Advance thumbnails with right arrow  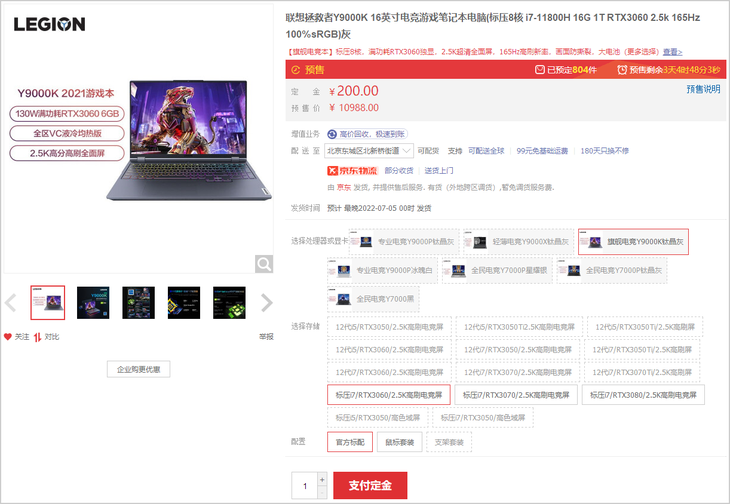coord(266,303)
